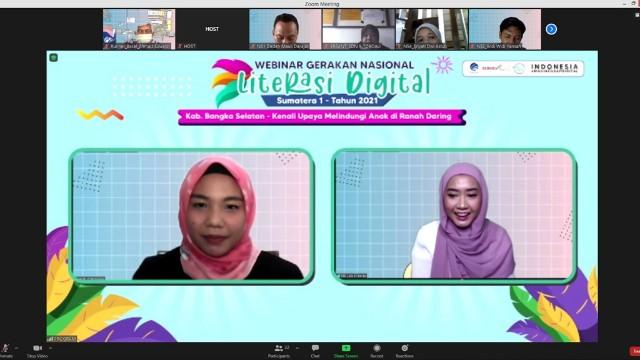The width and height of the screenshot is (640, 360).
Task: Start recording with the Record button
Action: (x=377, y=351)
